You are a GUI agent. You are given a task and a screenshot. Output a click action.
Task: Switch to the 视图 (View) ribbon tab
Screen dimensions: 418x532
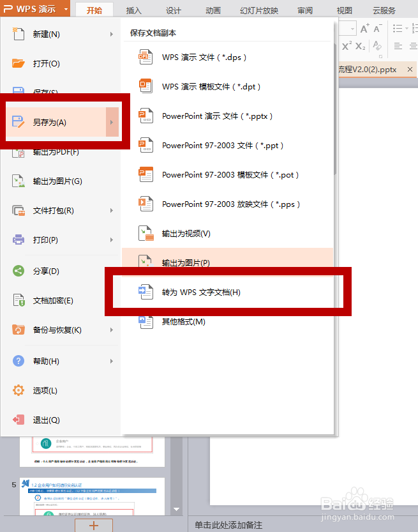[344, 10]
